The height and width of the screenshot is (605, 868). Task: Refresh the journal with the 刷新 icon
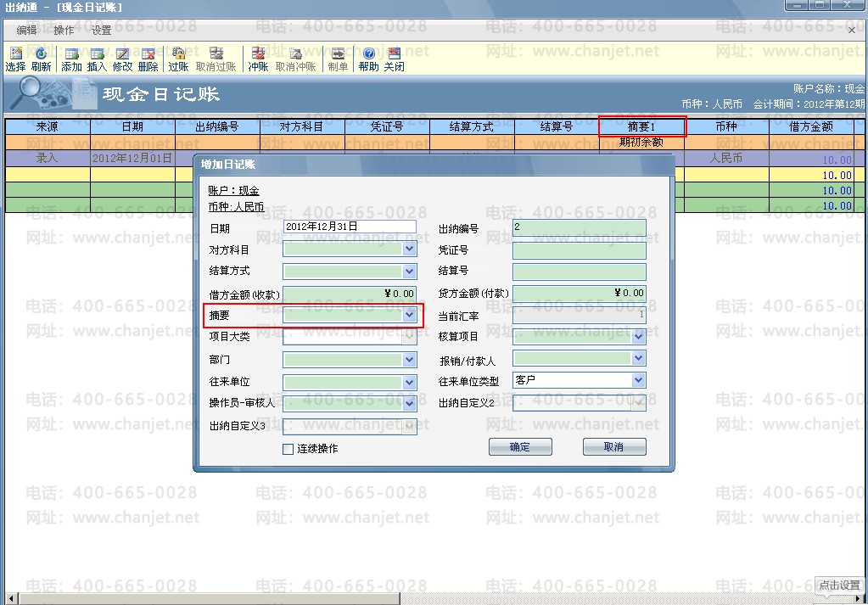[x=41, y=59]
